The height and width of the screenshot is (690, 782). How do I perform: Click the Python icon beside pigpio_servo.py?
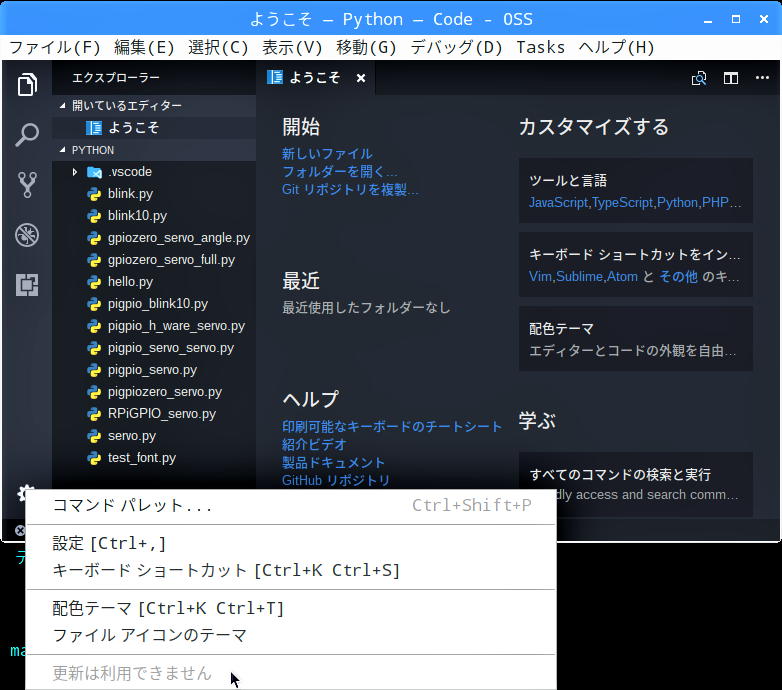pyautogui.click(x=94, y=370)
